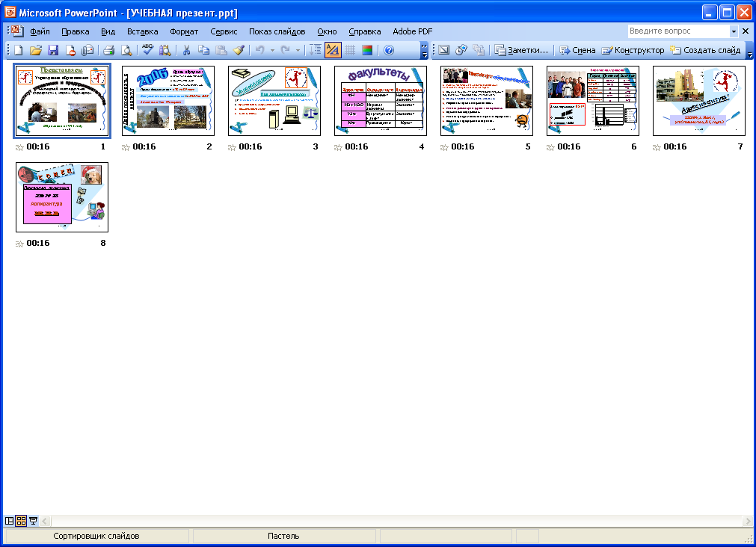Open Redo history dropdown arrow
The image size is (756, 547).
(x=298, y=50)
